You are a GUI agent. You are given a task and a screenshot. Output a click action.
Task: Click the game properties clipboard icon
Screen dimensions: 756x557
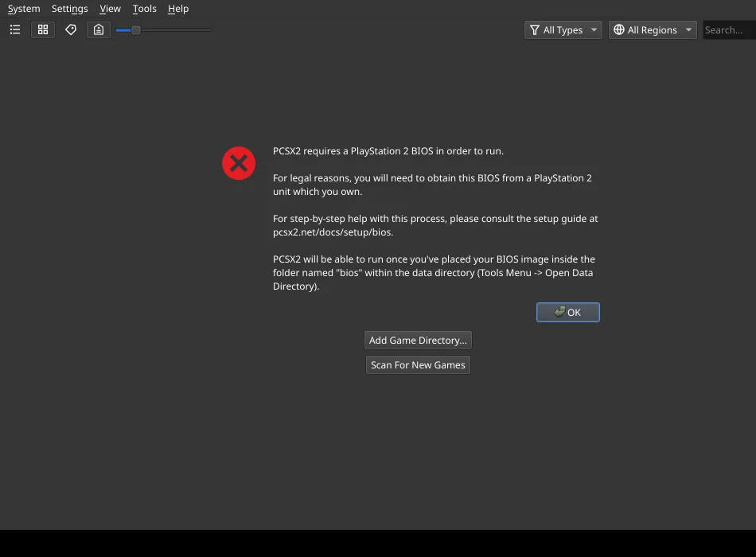tap(99, 30)
